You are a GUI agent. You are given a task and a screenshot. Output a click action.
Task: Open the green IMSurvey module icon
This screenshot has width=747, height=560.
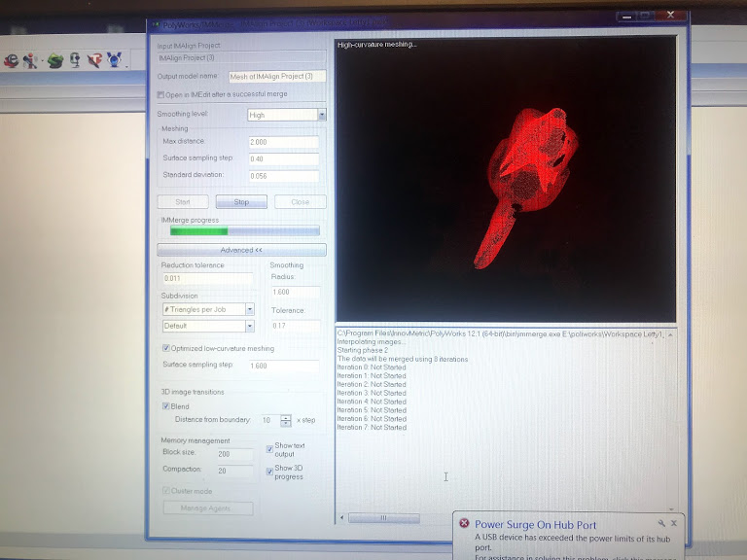[x=54, y=60]
